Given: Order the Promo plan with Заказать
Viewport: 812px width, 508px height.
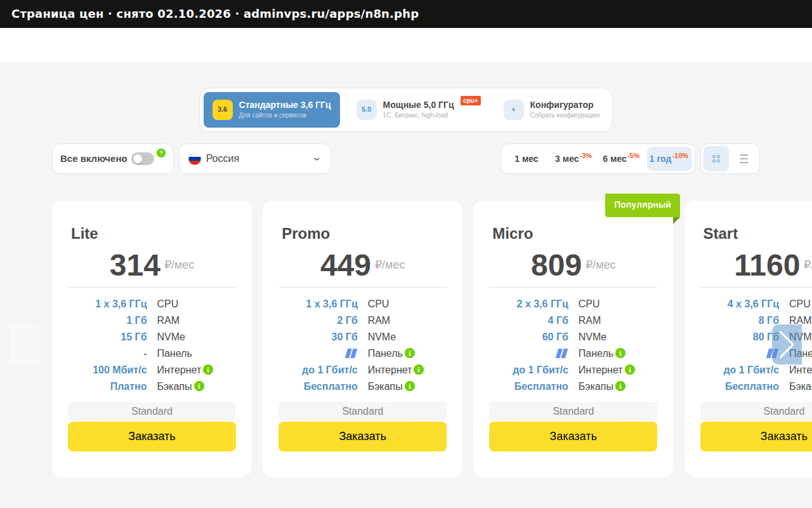Looking at the screenshot, I should 362,436.
